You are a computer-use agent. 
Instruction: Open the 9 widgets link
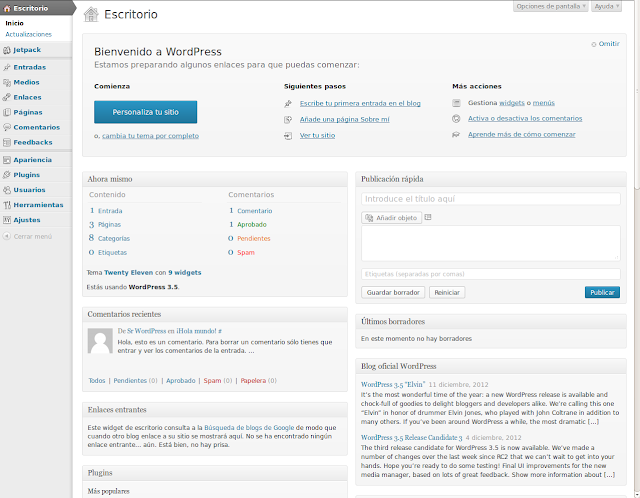coord(185,273)
